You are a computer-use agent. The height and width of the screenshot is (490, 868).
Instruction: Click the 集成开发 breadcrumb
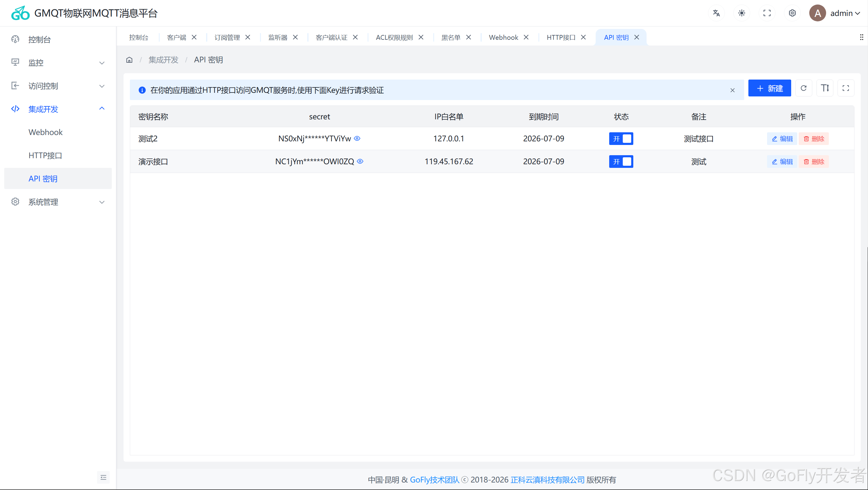[x=163, y=60]
